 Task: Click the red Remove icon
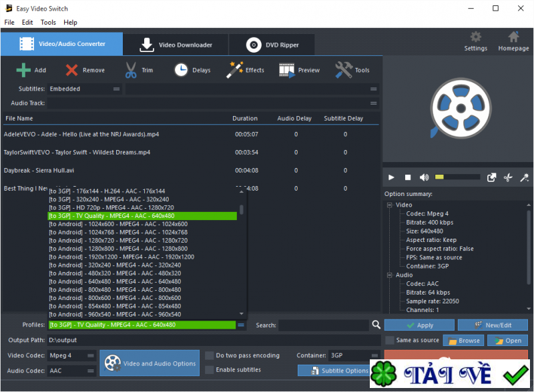click(x=72, y=70)
